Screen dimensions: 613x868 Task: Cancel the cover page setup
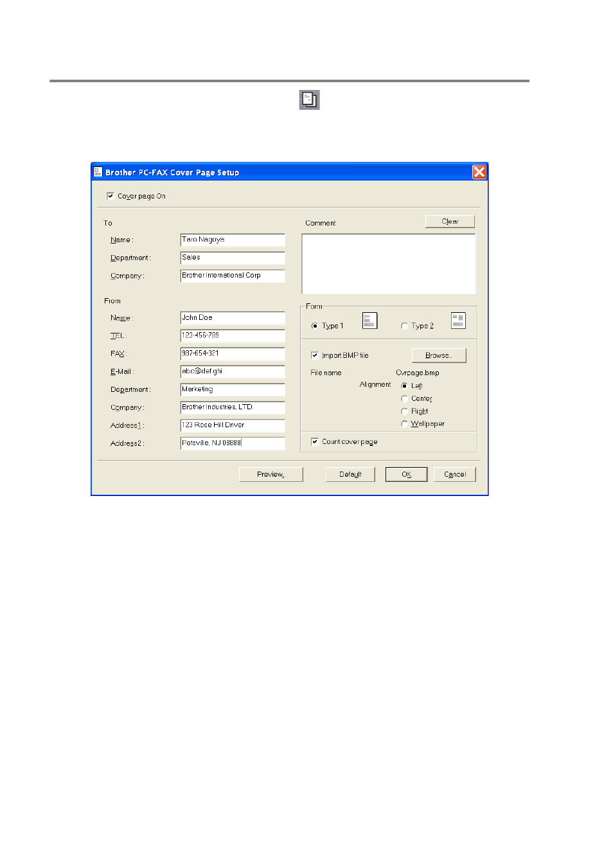coord(455,474)
